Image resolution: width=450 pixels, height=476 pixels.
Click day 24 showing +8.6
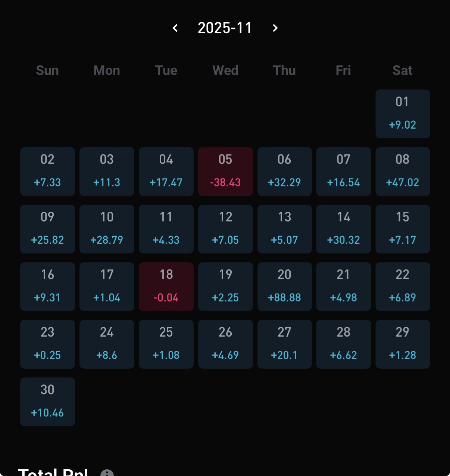pyautogui.click(x=107, y=344)
